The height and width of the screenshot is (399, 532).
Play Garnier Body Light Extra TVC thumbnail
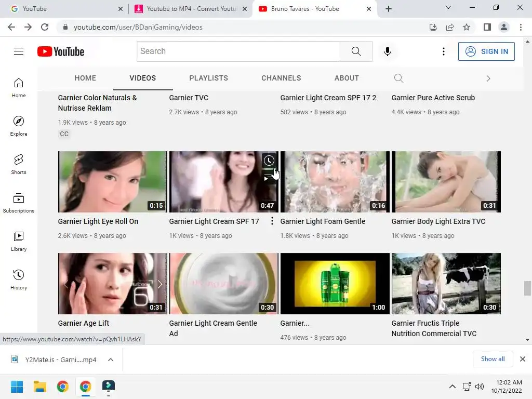446,182
